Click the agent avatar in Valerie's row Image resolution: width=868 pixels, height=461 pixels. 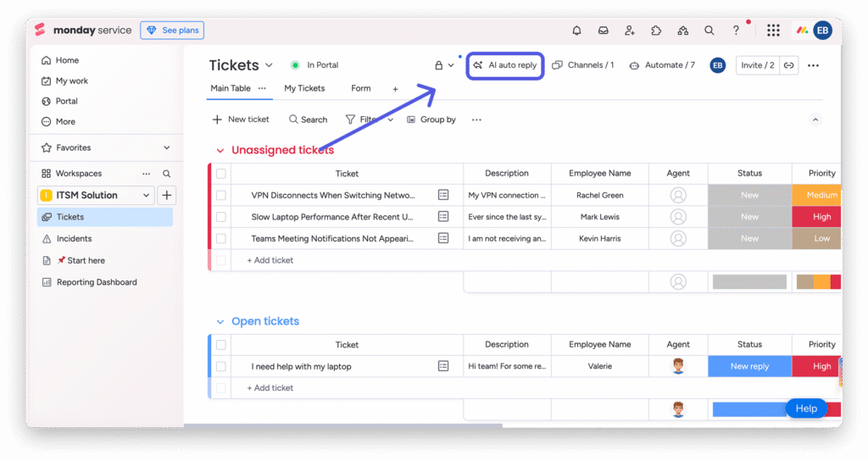(678, 366)
